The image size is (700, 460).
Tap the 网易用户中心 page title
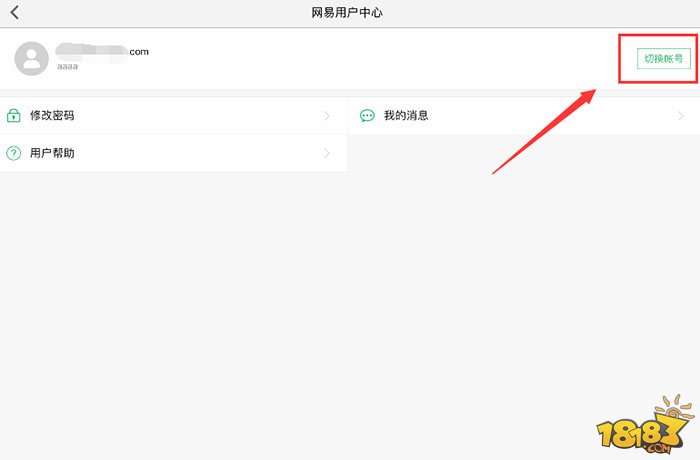point(347,13)
